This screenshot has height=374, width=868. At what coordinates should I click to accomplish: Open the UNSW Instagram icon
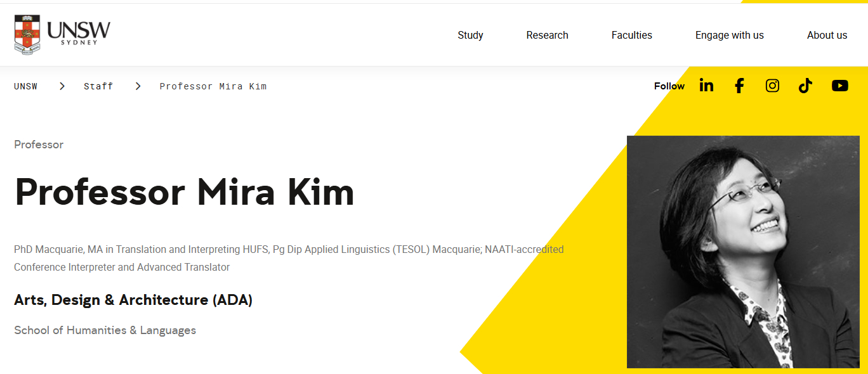tap(772, 86)
